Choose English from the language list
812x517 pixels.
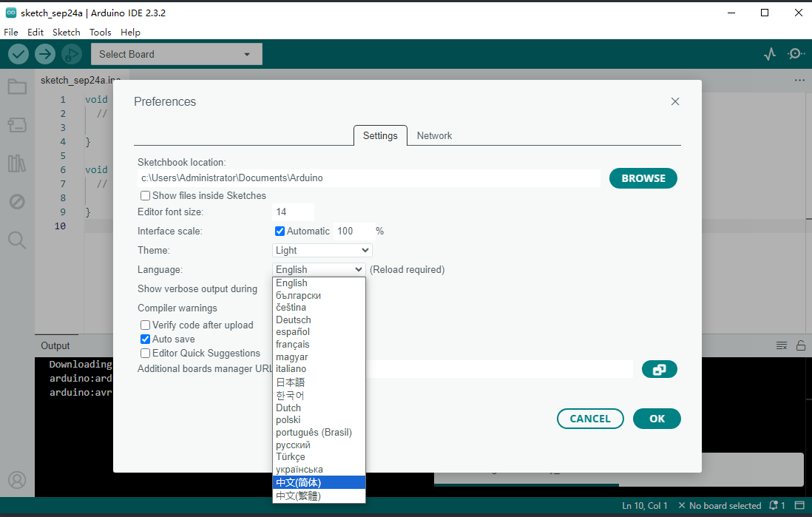click(319, 283)
